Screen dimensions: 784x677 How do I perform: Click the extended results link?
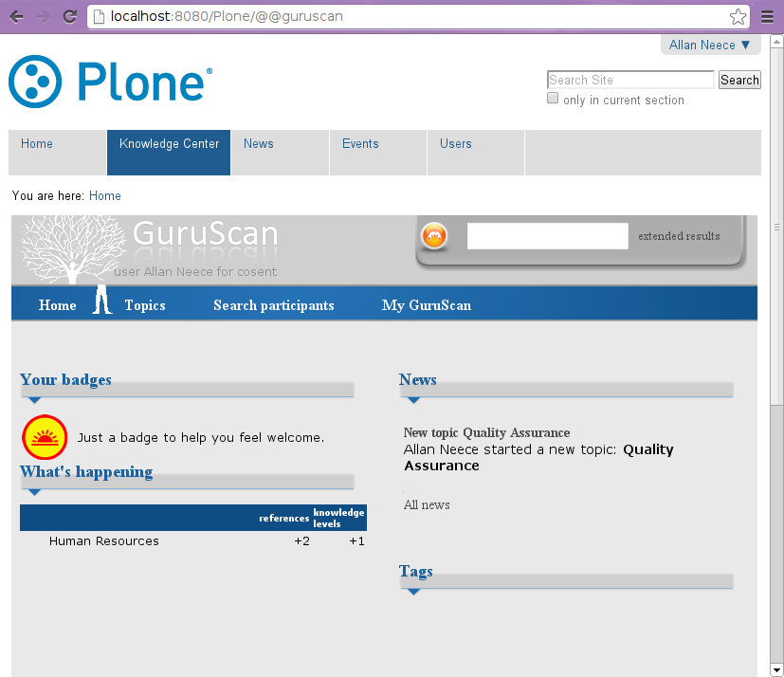pos(679,236)
